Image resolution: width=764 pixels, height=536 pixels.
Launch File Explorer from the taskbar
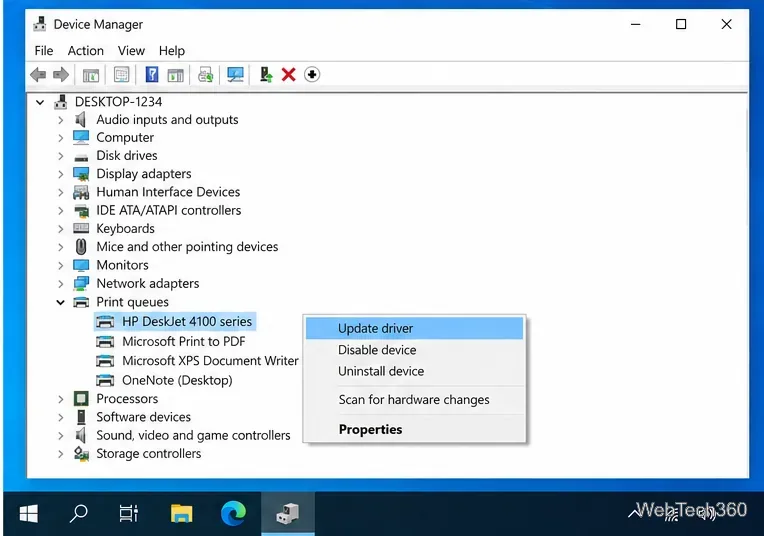(181, 514)
